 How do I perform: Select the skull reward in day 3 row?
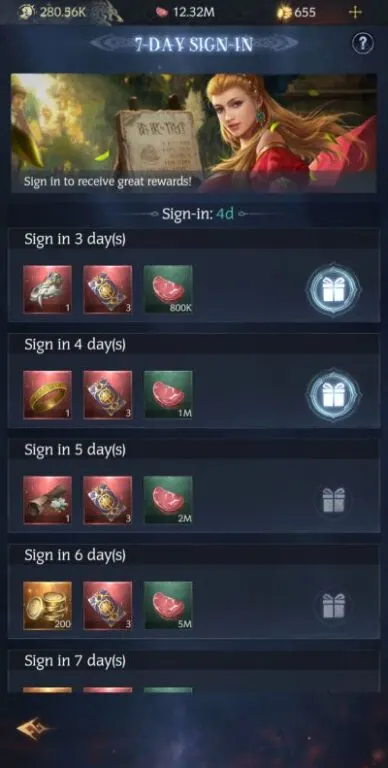tap(48, 289)
